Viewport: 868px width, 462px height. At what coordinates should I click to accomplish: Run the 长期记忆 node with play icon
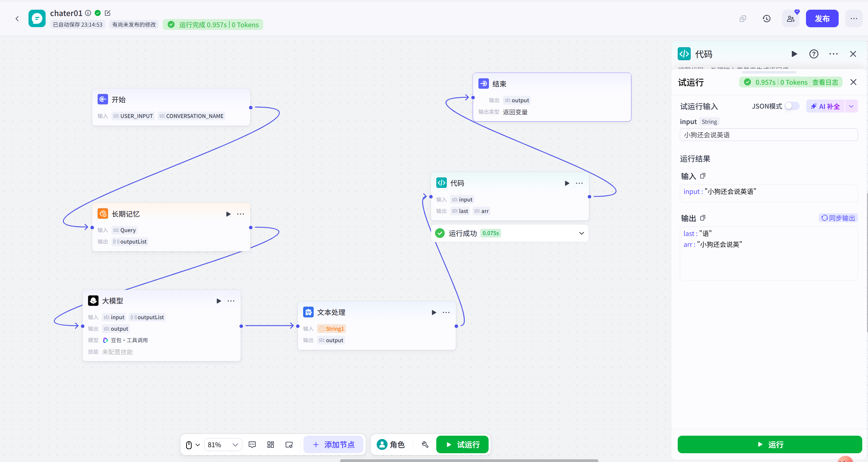pos(228,214)
